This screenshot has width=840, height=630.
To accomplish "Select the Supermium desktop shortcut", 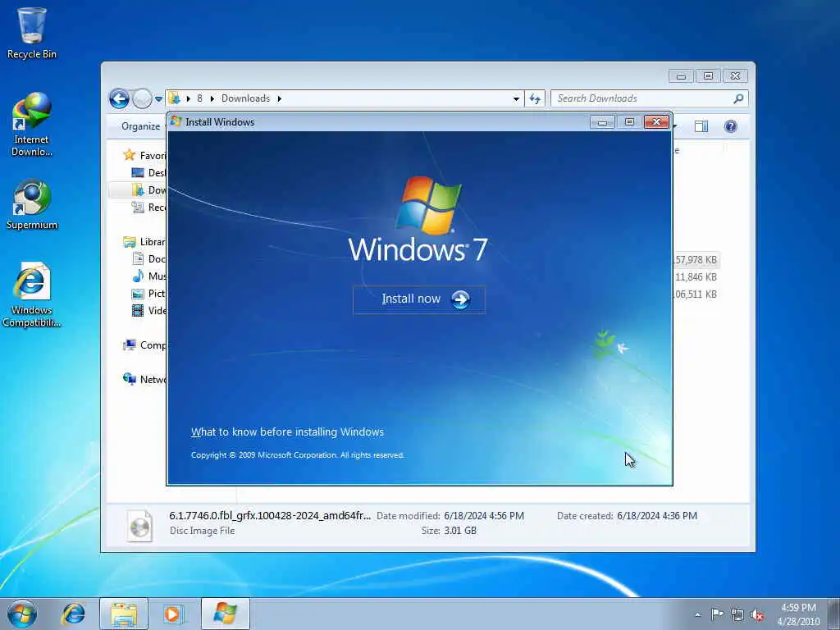I will 32,204.
